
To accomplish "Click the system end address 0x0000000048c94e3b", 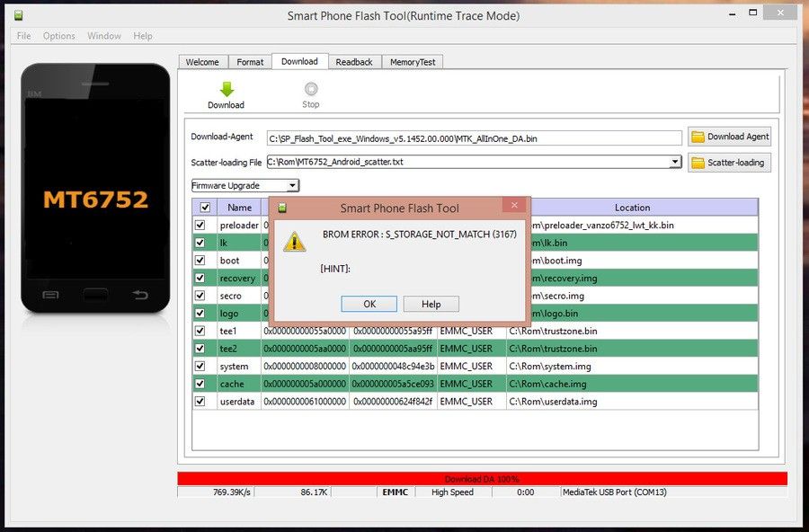I will [x=393, y=366].
